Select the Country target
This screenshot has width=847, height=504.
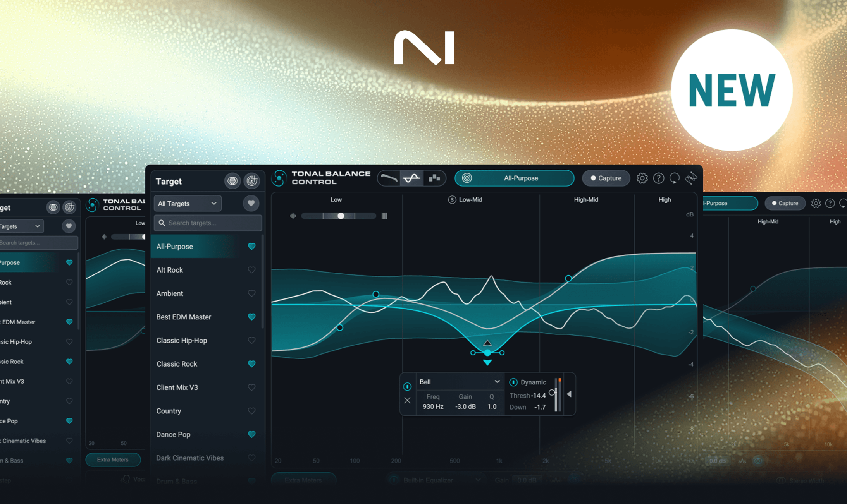tap(169, 411)
